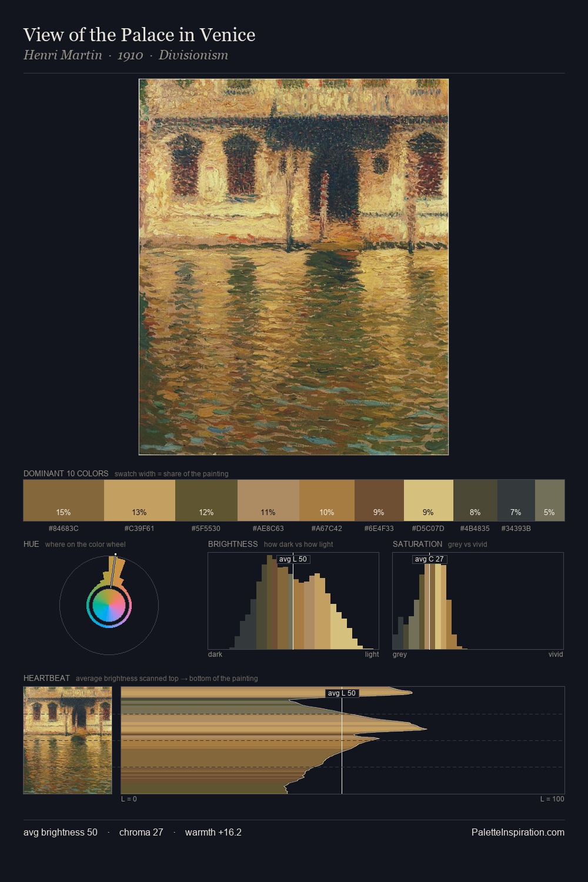Click the avg C 27 saturation label

pyautogui.click(x=429, y=559)
